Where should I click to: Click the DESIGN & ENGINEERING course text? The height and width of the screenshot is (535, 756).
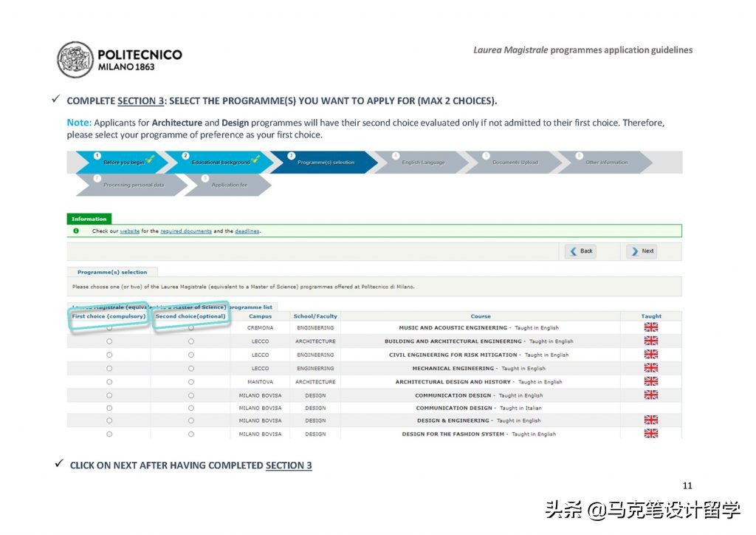pos(453,420)
